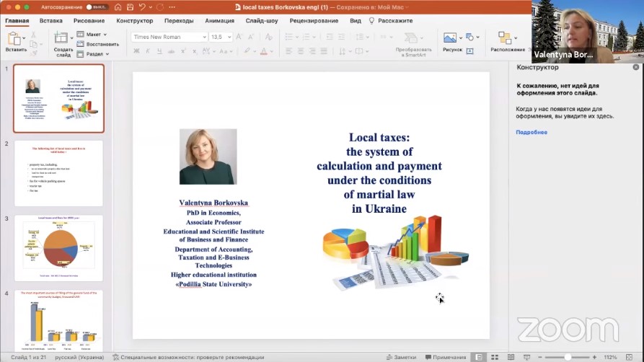Toggle the Заметки notes pane

[401, 357]
